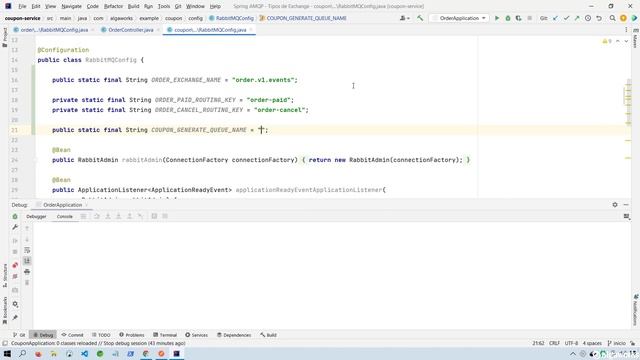This screenshot has width=640, height=360.
Task: Open the Navigate menu
Action: coord(71,6)
